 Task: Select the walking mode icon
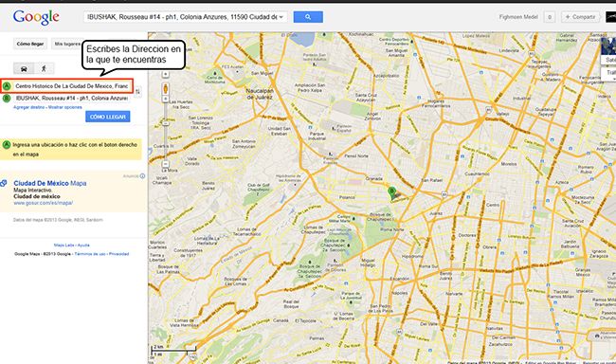pyautogui.click(x=44, y=68)
